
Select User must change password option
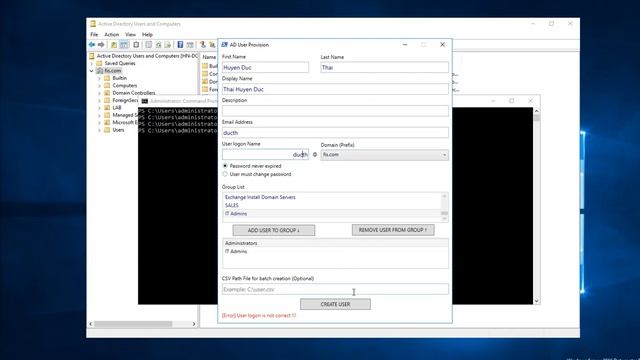[x=225, y=174]
